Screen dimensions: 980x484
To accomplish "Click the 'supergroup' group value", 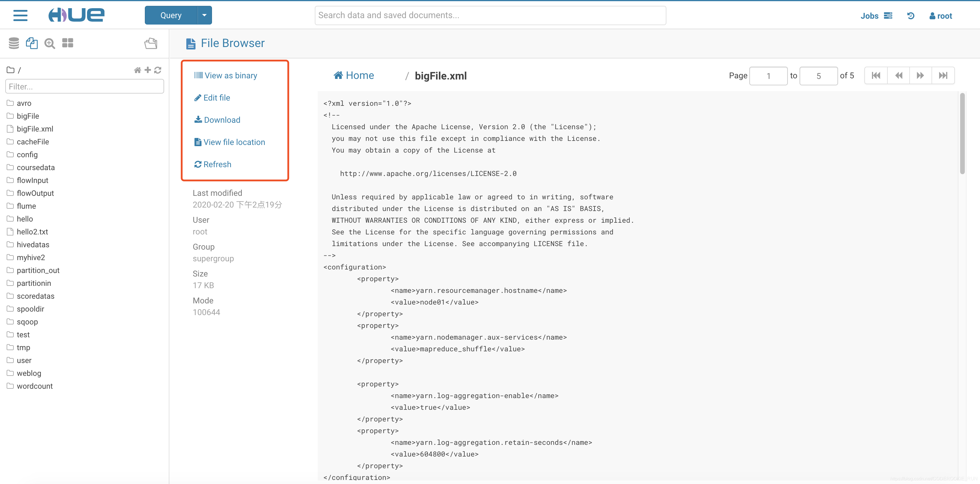I will 213,259.
